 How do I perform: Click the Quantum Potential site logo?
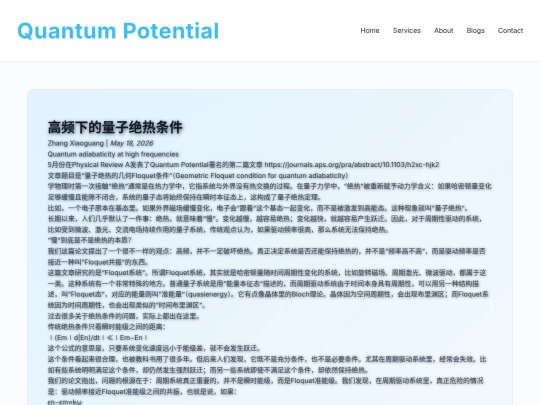pos(118,31)
